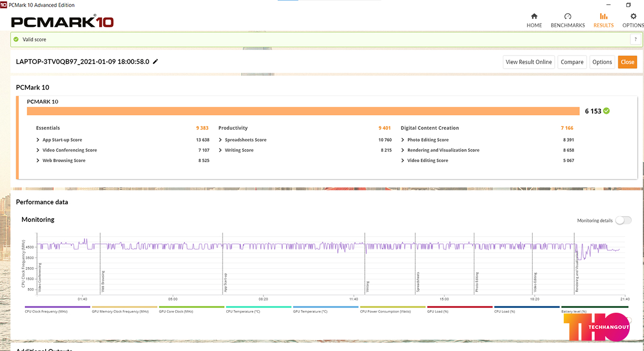Click Digital Content Creation score 7 166
Screen dimensions: 644x351
pyautogui.click(x=567, y=128)
